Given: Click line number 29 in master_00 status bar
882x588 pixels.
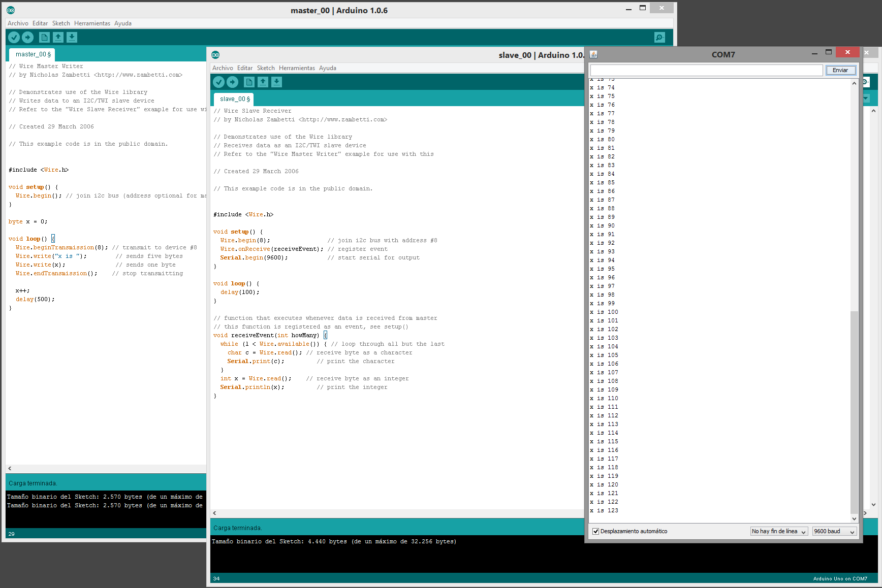Looking at the screenshot, I should pyautogui.click(x=12, y=534).
